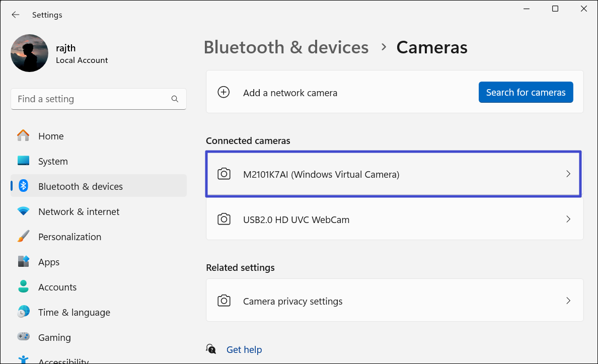Click the Get help headset icon
The height and width of the screenshot is (364, 598).
click(x=211, y=349)
